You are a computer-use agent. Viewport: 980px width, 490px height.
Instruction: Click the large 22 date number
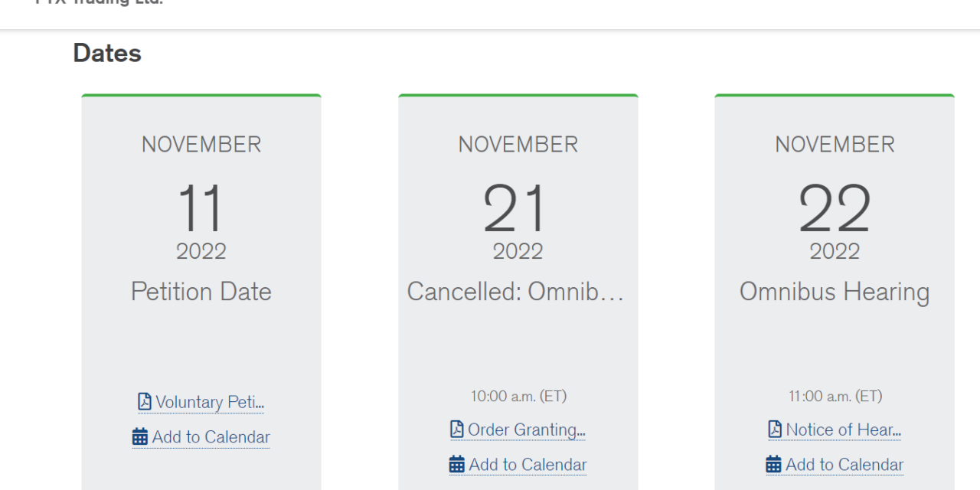click(x=835, y=208)
